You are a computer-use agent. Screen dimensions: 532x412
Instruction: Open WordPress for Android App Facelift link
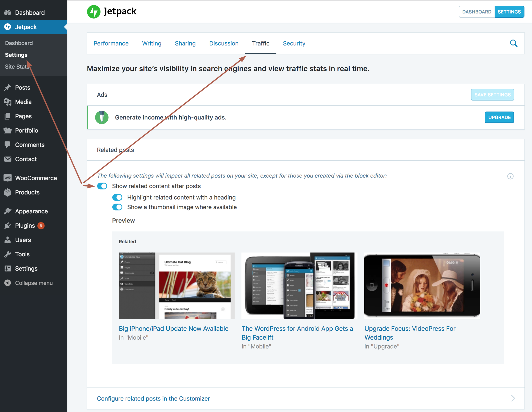click(x=297, y=333)
